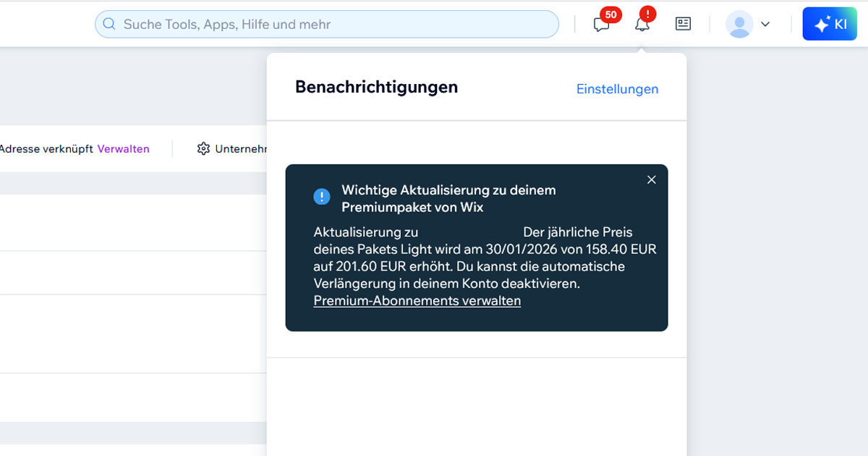Click the Premium-Abonnements verwalten link
The width and height of the screenshot is (868, 456).
click(x=417, y=300)
